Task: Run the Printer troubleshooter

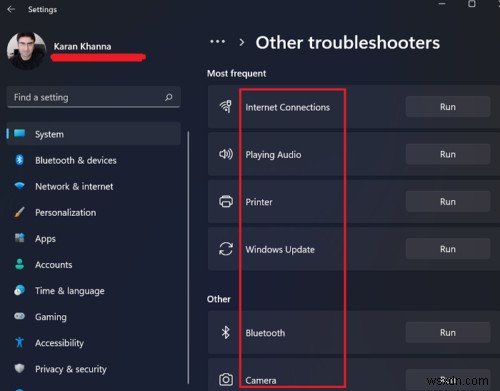Action: pyautogui.click(x=448, y=202)
